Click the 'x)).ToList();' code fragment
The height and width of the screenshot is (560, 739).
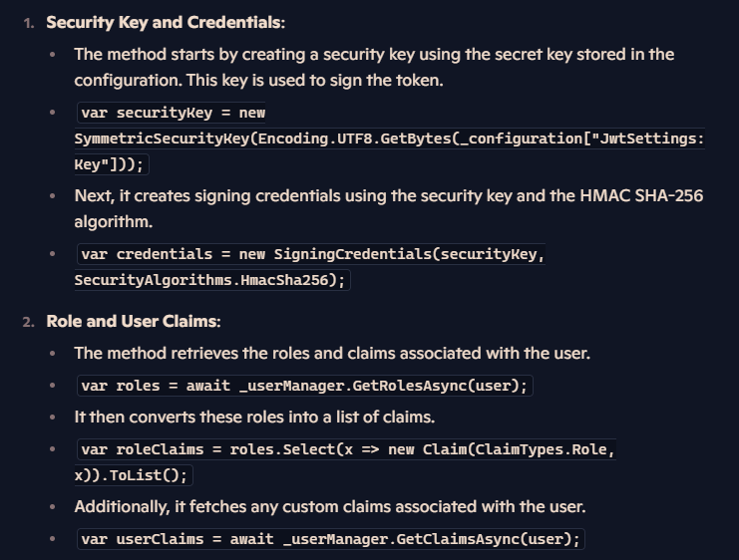[134, 475]
